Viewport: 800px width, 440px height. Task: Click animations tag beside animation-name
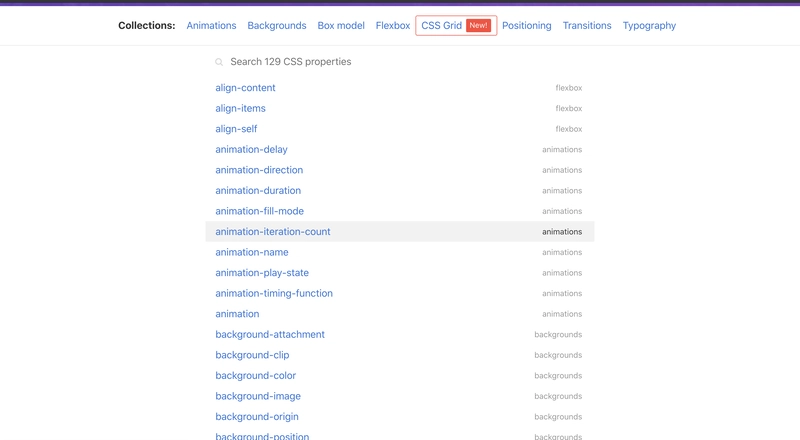(x=562, y=252)
